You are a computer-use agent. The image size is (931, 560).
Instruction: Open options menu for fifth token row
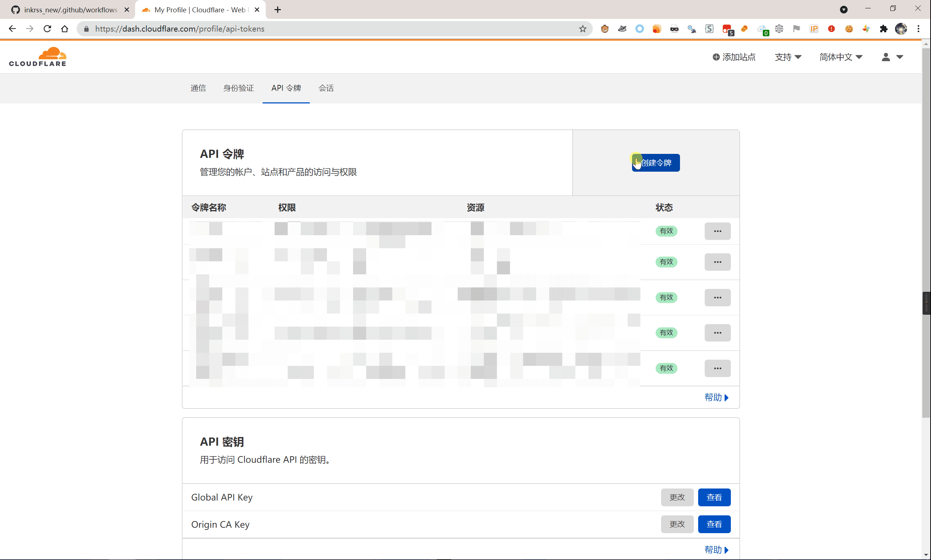tap(717, 368)
